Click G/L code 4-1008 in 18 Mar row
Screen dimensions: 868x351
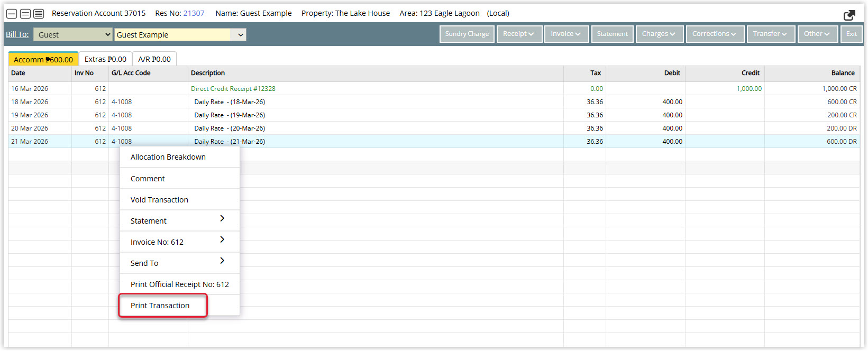[x=122, y=102]
